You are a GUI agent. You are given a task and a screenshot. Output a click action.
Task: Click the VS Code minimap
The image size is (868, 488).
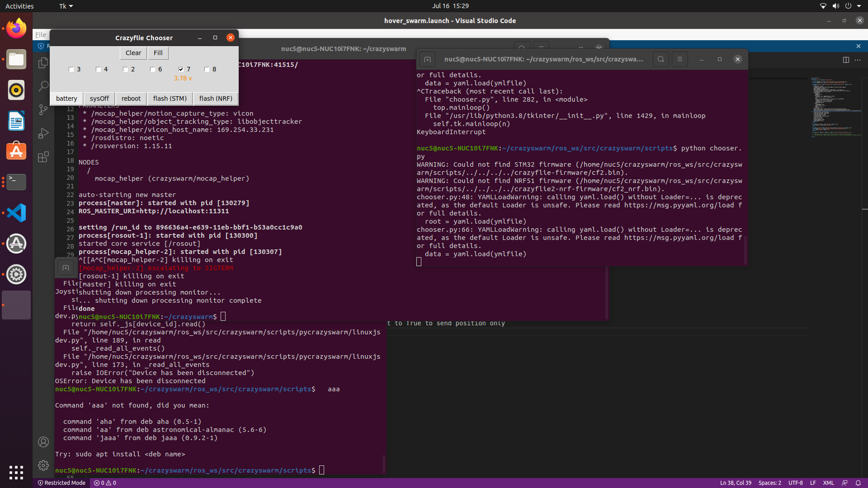pyautogui.click(x=835, y=107)
